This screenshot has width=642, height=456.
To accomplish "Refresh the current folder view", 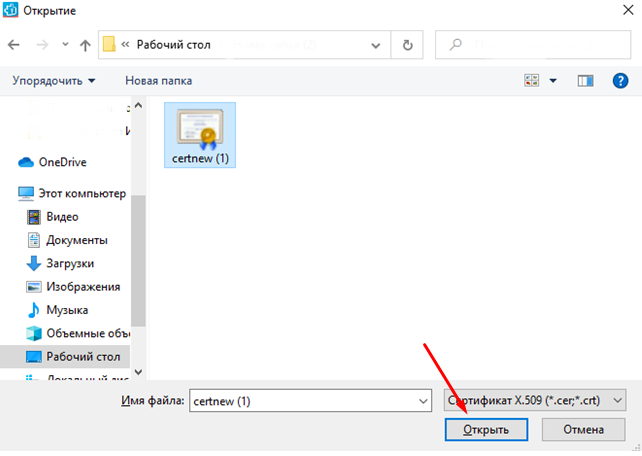I will pos(406,45).
